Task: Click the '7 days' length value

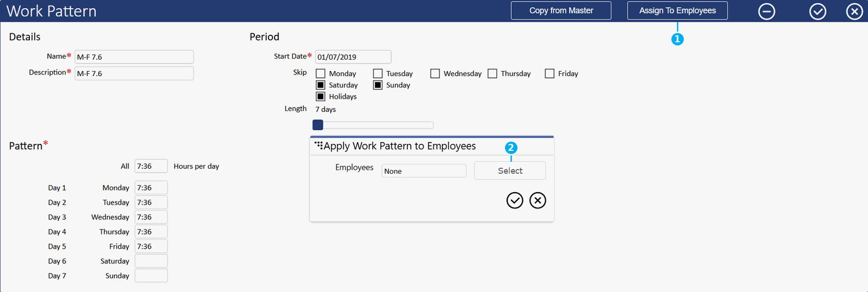Action: click(x=325, y=109)
